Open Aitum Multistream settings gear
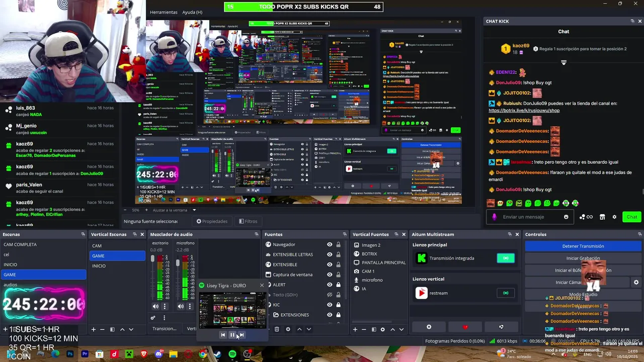Viewport: 644px width, 362px height. [x=429, y=327]
